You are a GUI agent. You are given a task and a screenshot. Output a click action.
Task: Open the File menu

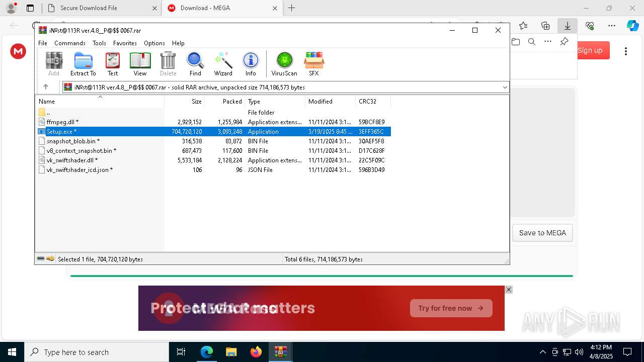[x=43, y=43]
